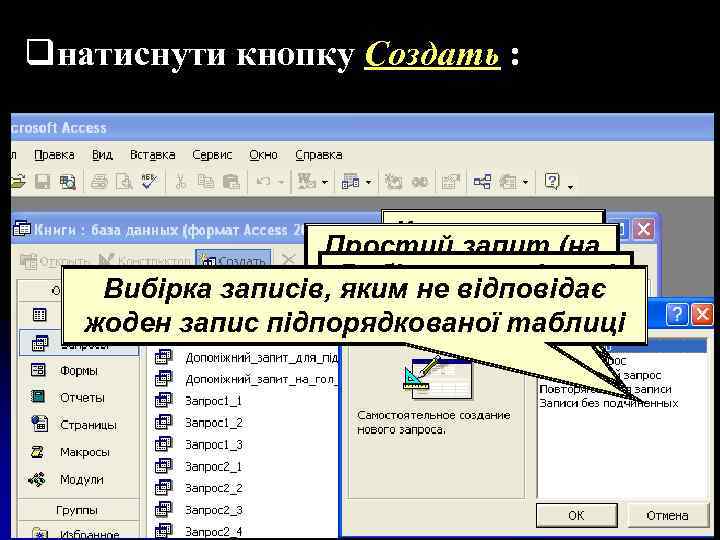Click the query icon beside Запрос2_2
This screenshot has height=540, width=720.
[x=163, y=487]
